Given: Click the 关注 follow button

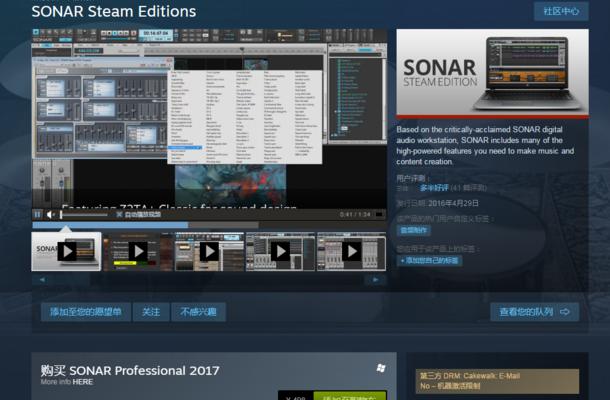Looking at the screenshot, I should point(151,312).
